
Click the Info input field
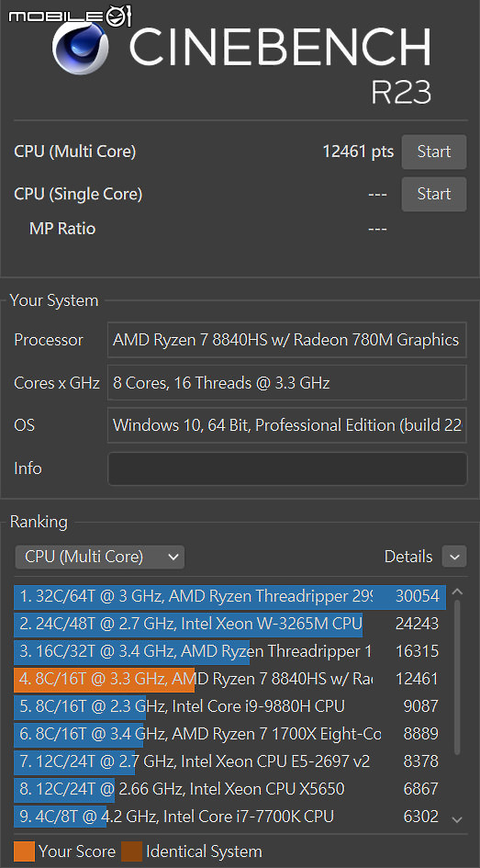pos(287,468)
